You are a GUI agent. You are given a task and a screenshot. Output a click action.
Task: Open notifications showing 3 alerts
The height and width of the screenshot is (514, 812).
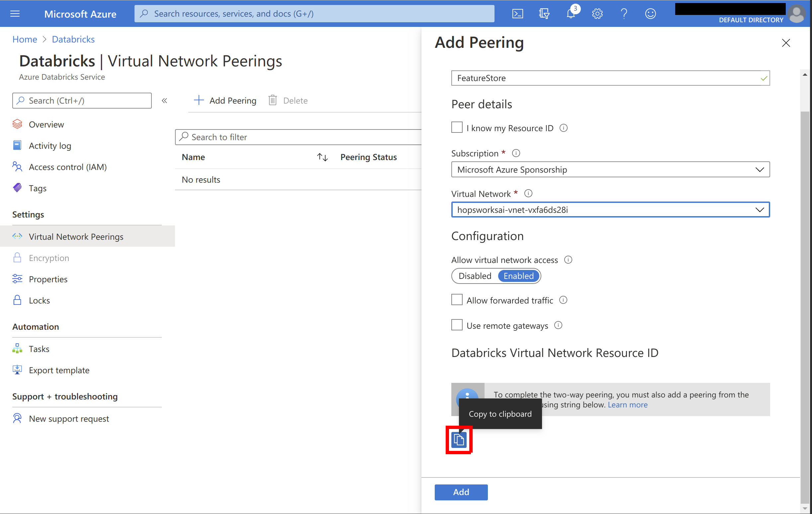click(x=570, y=14)
